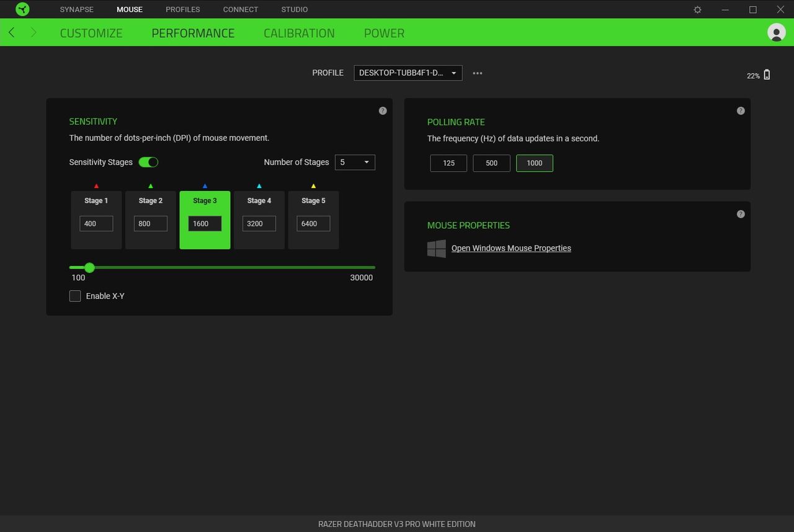The height and width of the screenshot is (532, 794).
Task: Go back with the left arrow
Action: tap(11, 32)
